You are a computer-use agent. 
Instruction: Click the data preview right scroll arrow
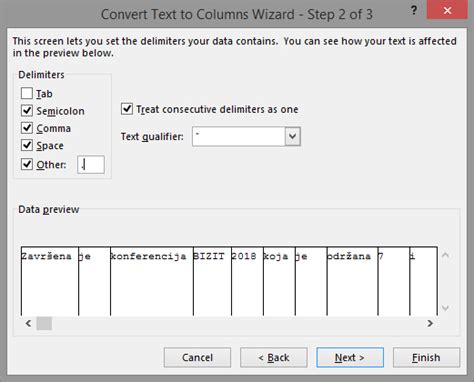click(430, 323)
